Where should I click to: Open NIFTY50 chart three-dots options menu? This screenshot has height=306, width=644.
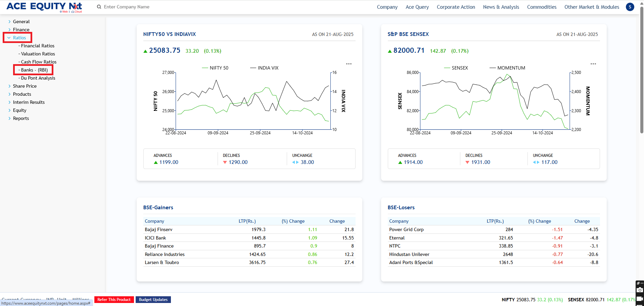point(349,64)
